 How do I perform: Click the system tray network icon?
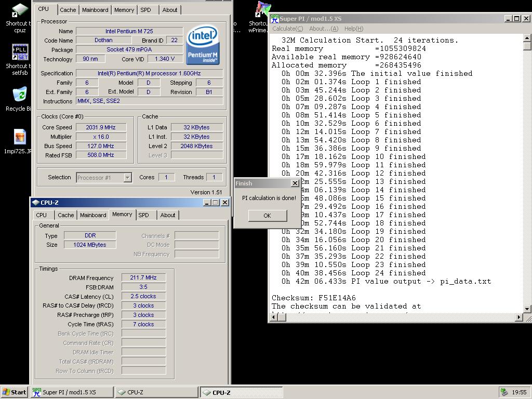pos(504,392)
